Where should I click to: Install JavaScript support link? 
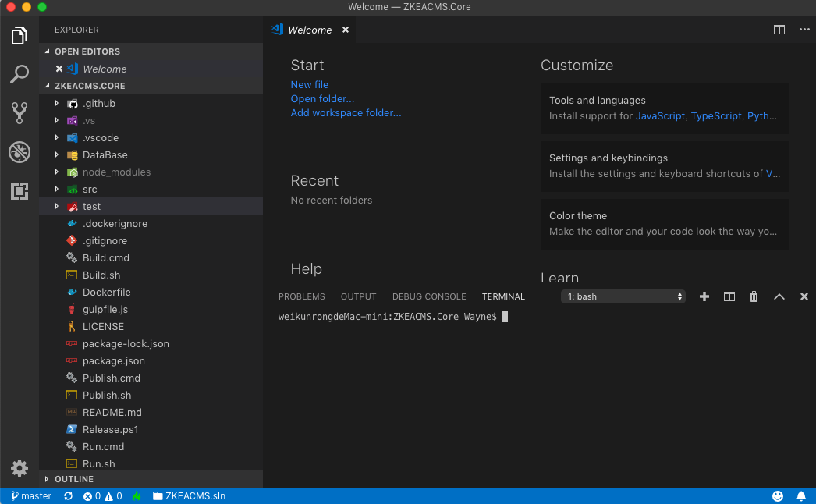pyautogui.click(x=660, y=116)
